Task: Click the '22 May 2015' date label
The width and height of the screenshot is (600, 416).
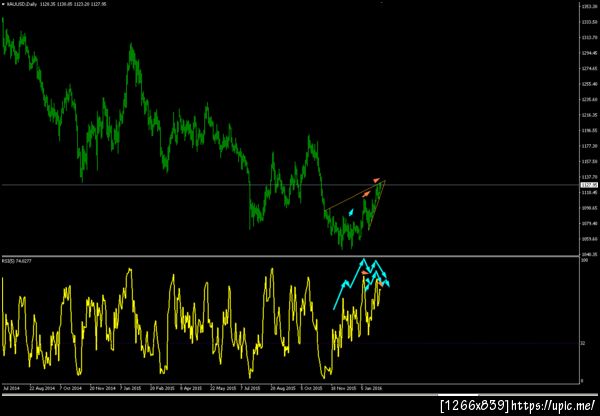Action: 222,388
